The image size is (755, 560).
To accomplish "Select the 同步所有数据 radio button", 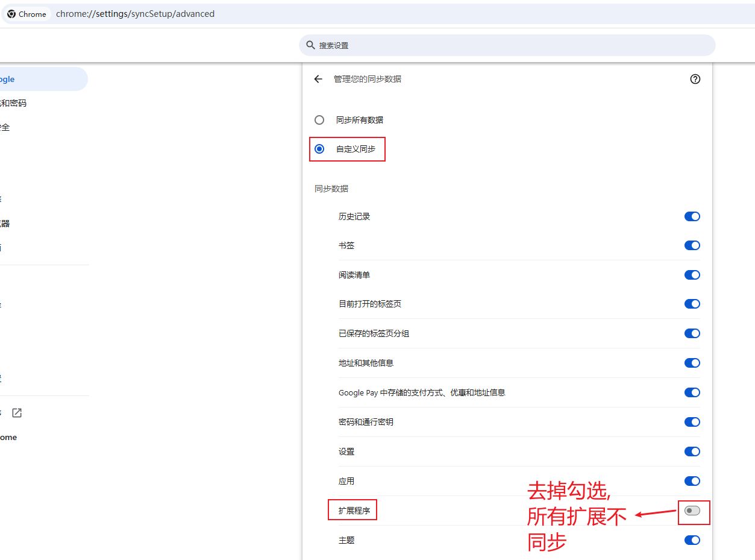I will coord(319,120).
